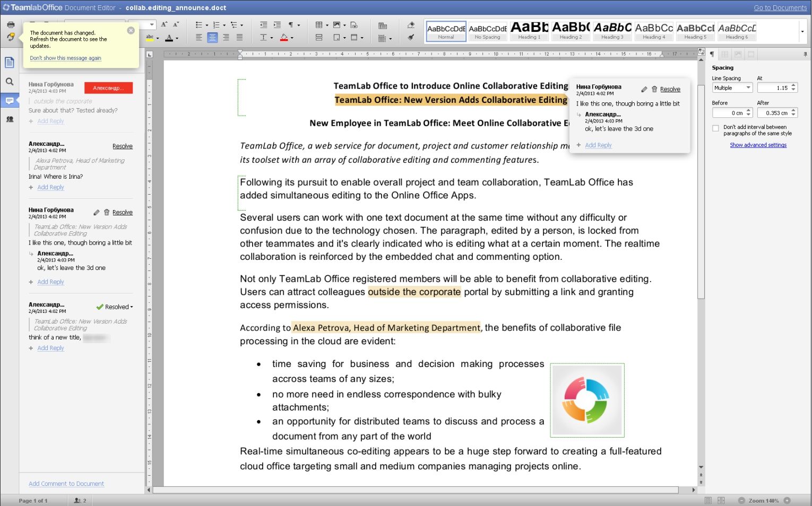The height and width of the screenshot is (506, 812).
Task: Apply yellow text highlight color
Action: [x=150, y=38]
